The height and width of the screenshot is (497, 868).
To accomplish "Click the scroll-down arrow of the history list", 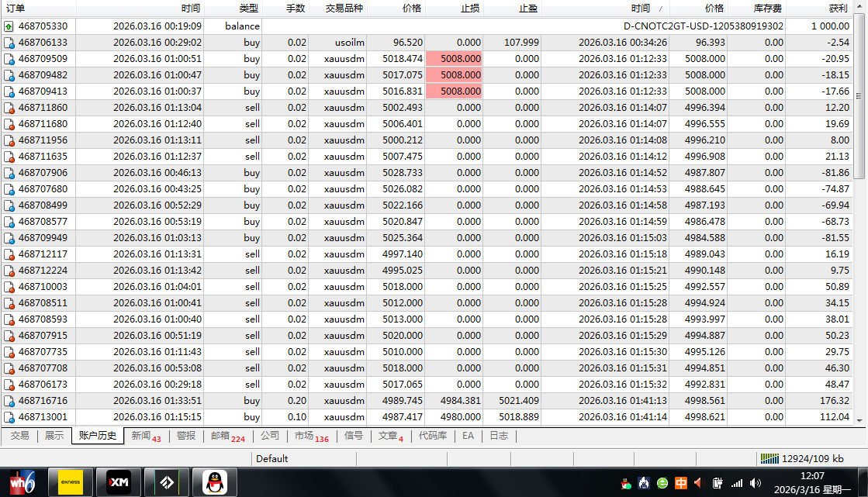I will pyautogui.click(x=859, y=419).
